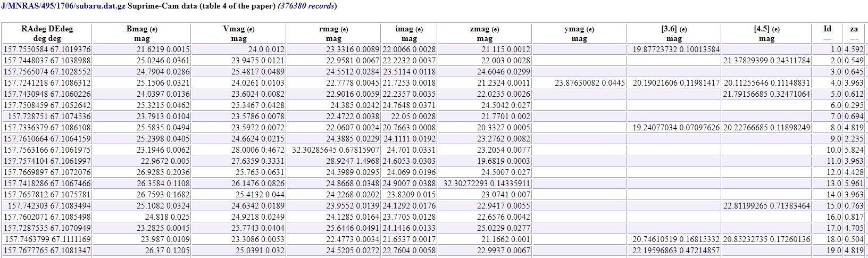This screenshot has width=868, height=258.
Task: Click za value 2.235
Action: (x=854, y=139)
